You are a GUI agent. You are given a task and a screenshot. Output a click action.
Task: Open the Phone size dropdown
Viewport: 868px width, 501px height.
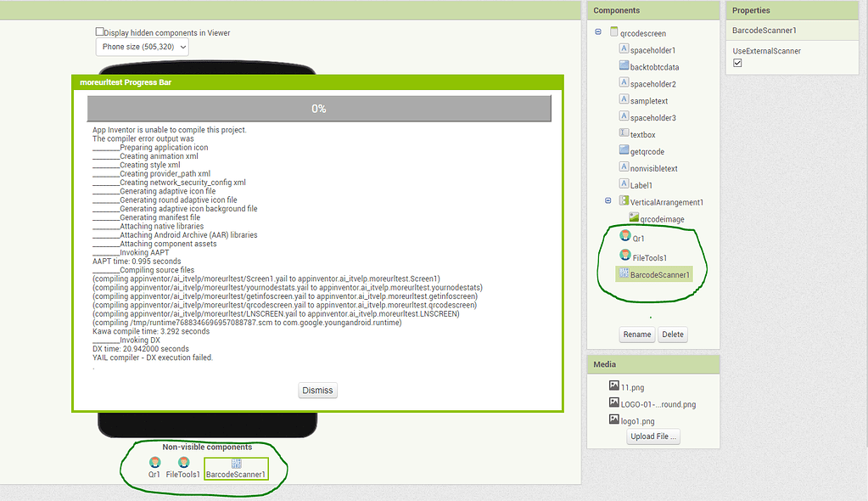point(141,47)
